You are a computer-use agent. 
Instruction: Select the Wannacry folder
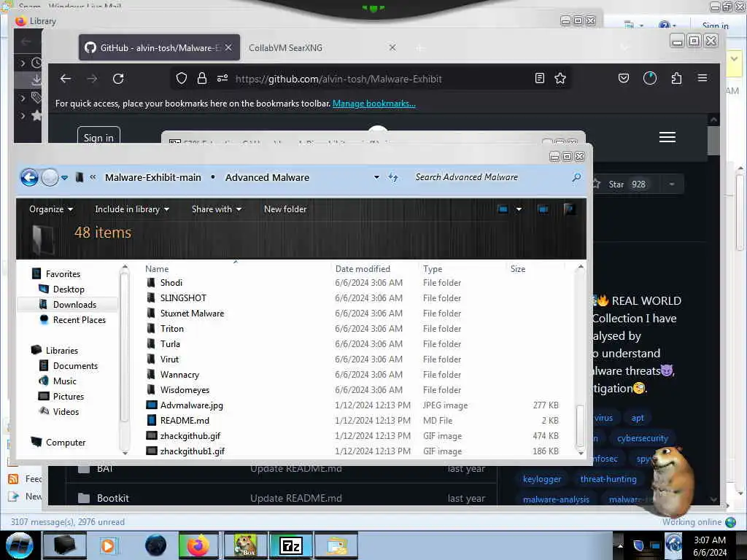(179, 375)
